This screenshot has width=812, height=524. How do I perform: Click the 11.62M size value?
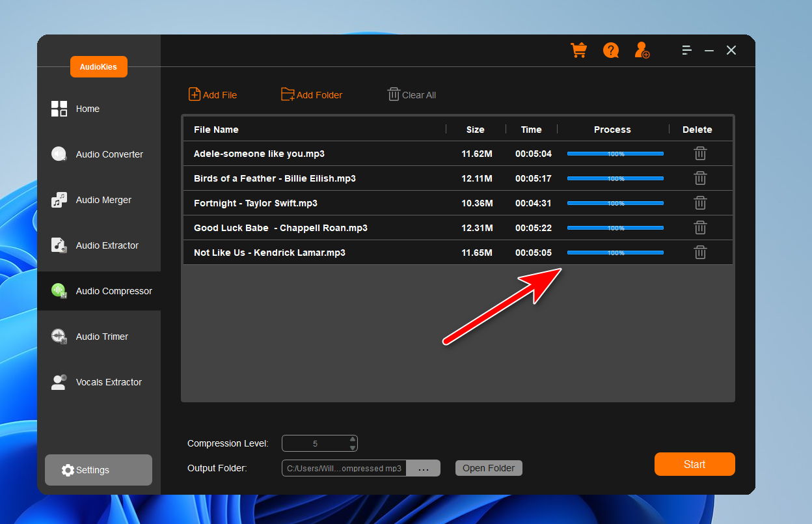pos(477,154)
